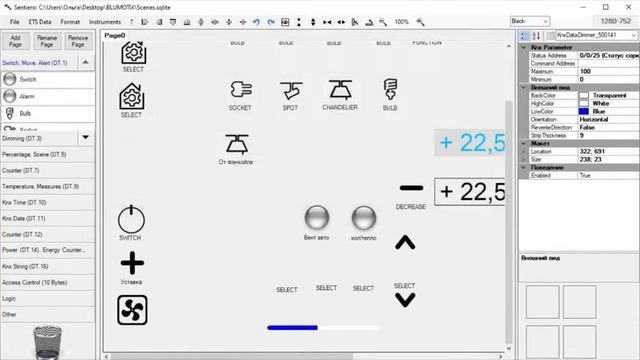Expand the Size property row
Screen dimensions: 640x360
click(x=524, y=160)
